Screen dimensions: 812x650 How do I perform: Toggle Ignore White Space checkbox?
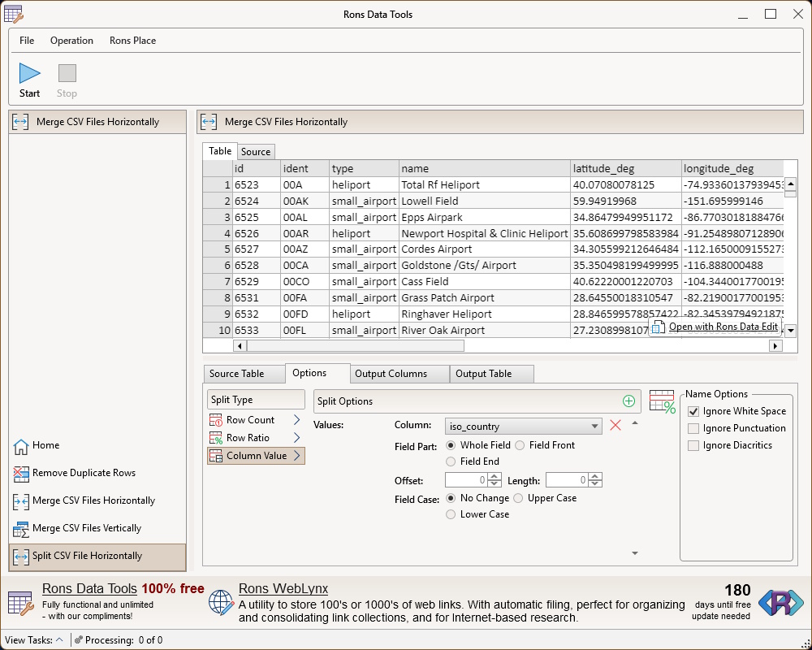pos(693,412)
